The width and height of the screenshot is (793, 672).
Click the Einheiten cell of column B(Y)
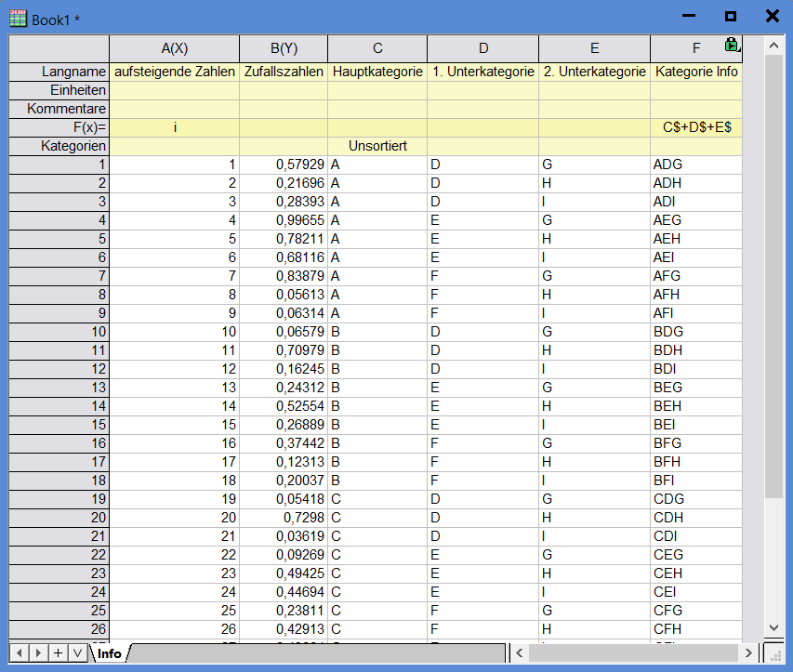click(284, 90)
